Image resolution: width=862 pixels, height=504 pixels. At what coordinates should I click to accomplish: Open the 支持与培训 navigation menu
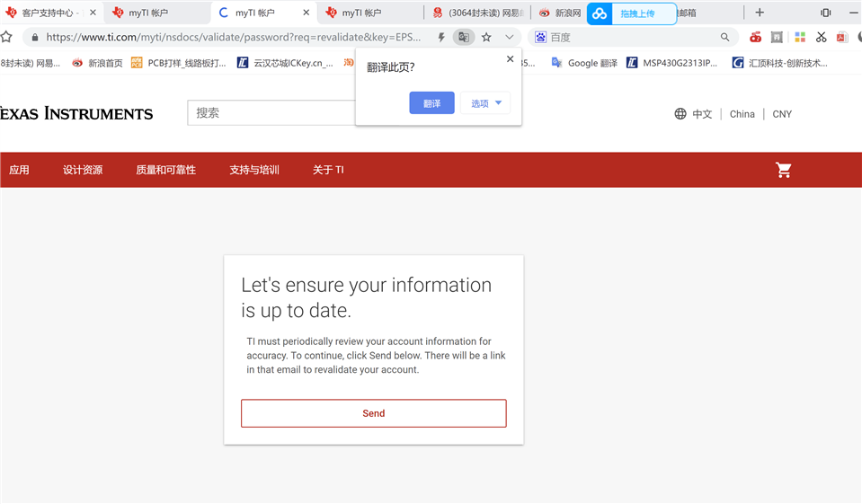tap(254, 170)
